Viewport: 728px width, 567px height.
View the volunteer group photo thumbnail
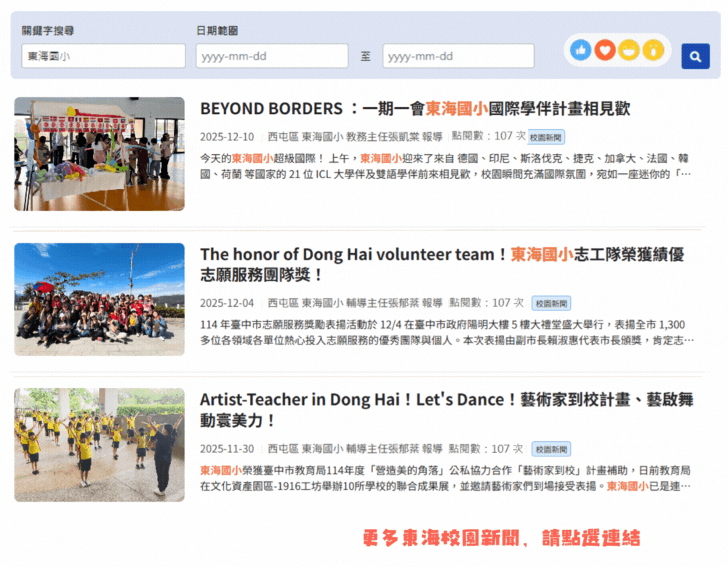click(x=100, y=299)
